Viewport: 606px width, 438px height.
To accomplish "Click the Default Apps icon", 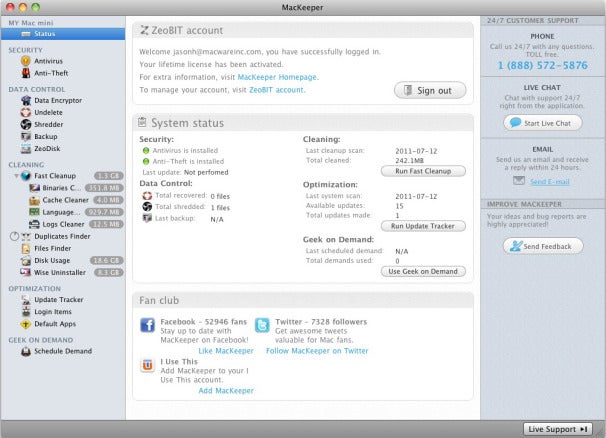I will [26, 324].
